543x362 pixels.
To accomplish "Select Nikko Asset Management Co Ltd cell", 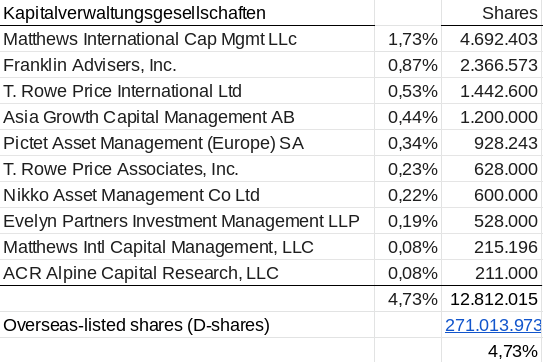I will coord(187,195).
